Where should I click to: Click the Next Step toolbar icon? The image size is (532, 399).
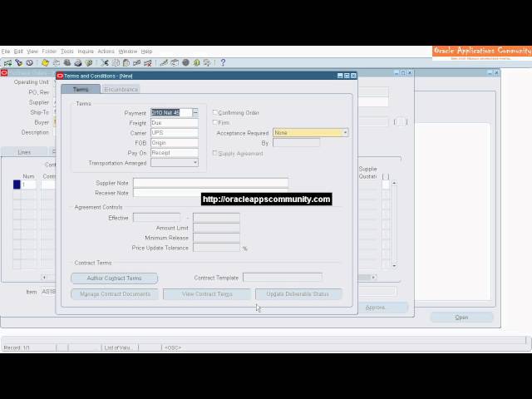click(57, 63)
